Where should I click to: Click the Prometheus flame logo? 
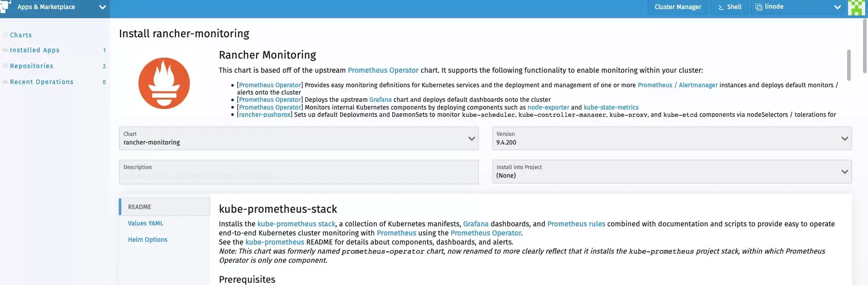(x=164, y=83)
